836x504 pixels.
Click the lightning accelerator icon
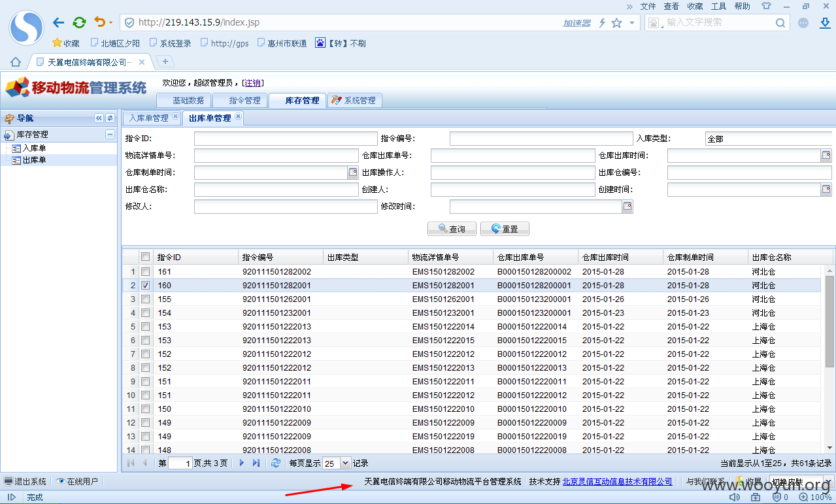point(602,23)
